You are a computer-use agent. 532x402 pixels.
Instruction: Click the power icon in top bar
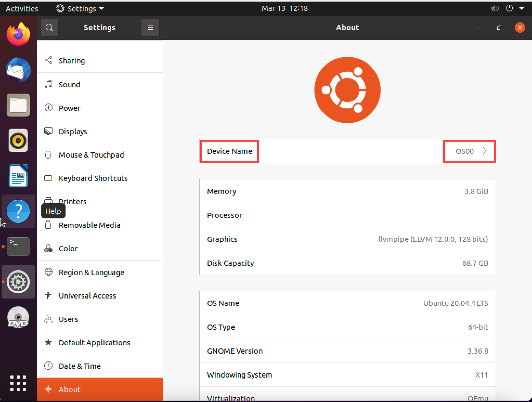pos(509,8)
